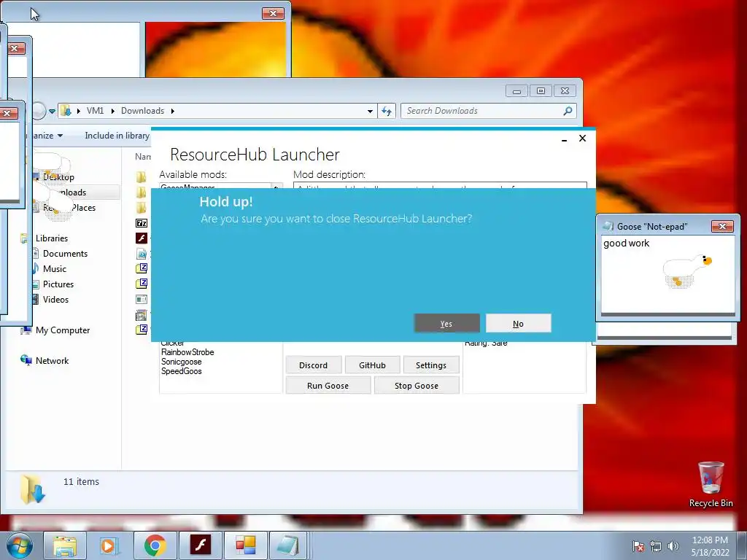
Task: Click the second folder icon in Downloads list
Action: point(142,192)
